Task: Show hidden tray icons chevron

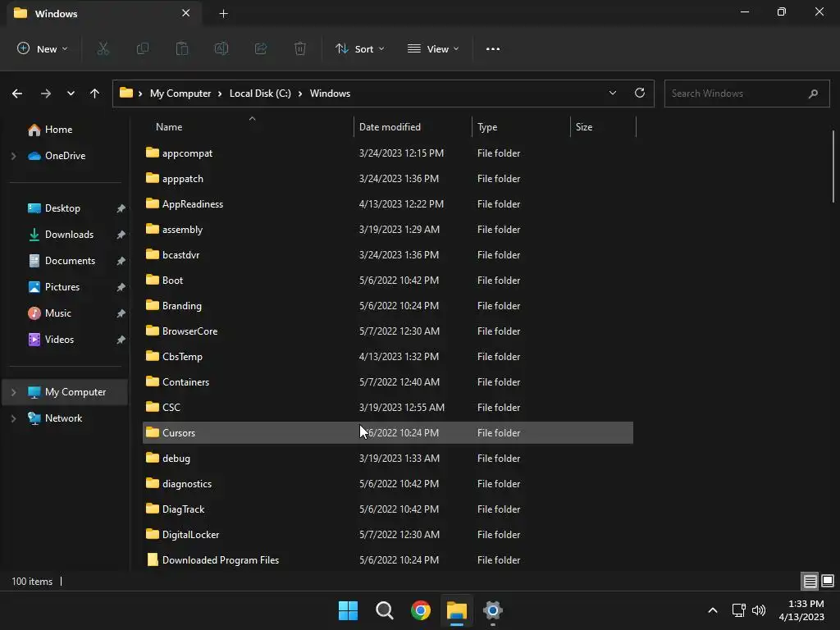Action: (x=713, y=610)
